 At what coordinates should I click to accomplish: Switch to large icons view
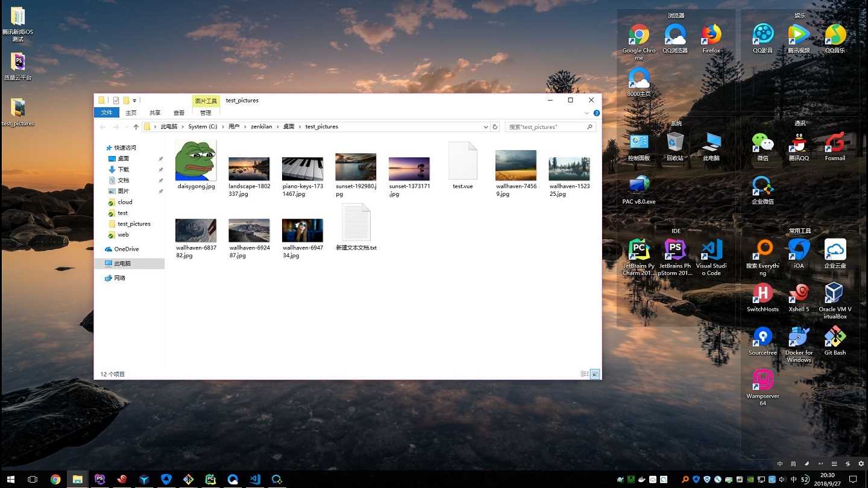click(595, 374)
